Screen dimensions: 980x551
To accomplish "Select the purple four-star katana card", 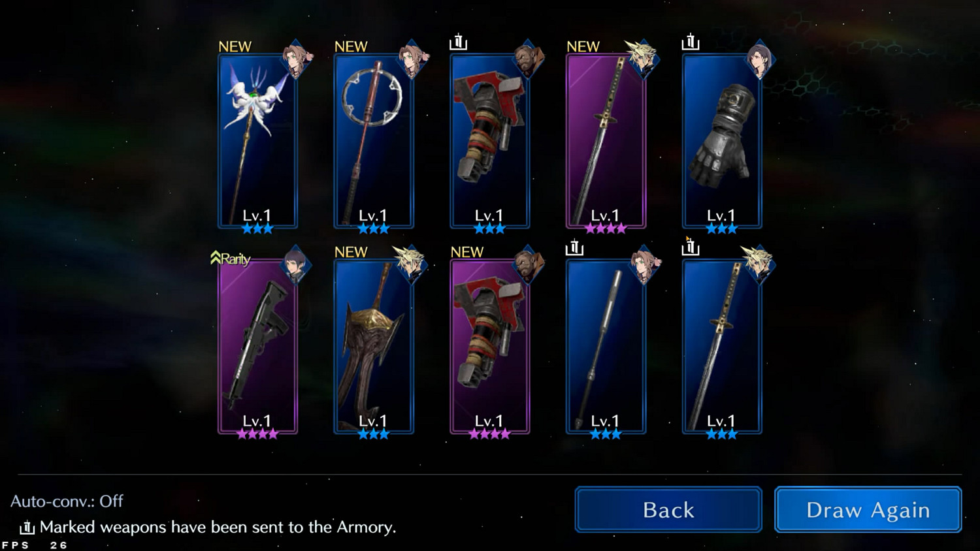I will tap(606, 142).
